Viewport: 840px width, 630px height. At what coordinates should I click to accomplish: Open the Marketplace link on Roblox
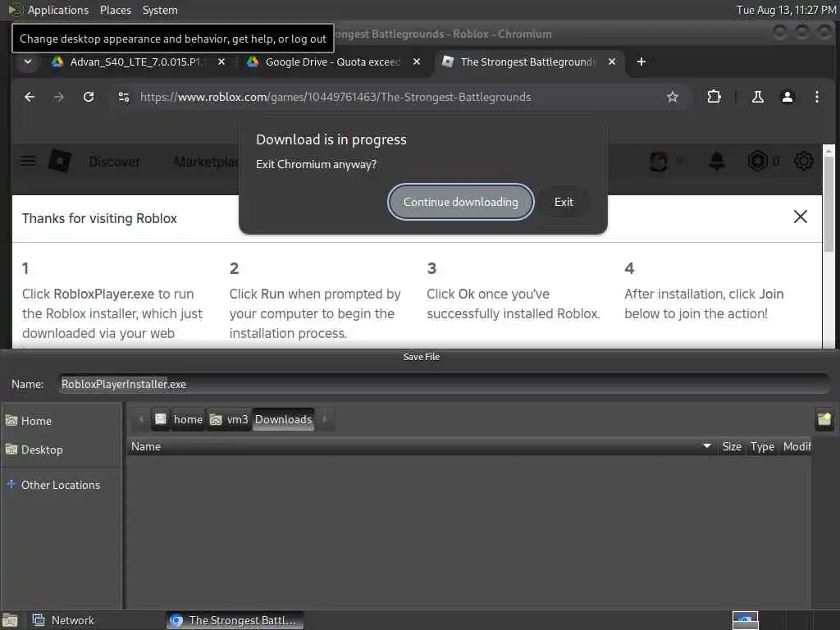coord(206,162)
